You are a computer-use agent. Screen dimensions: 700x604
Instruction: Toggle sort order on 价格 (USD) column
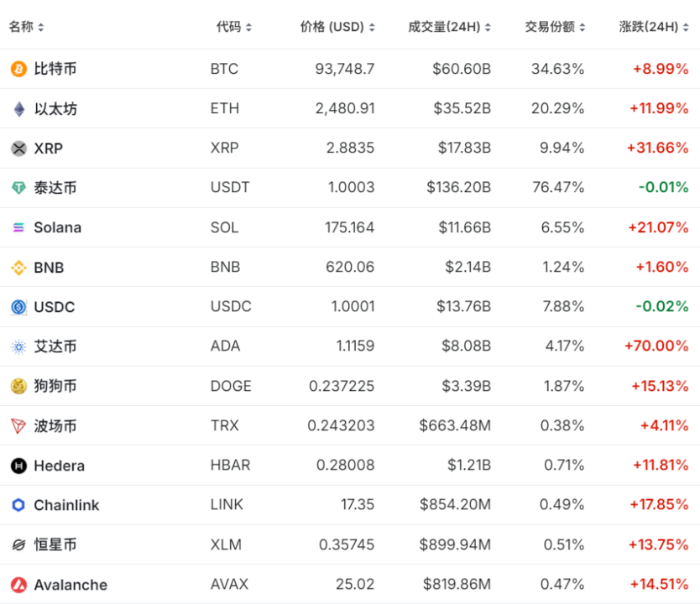point(372,26)
